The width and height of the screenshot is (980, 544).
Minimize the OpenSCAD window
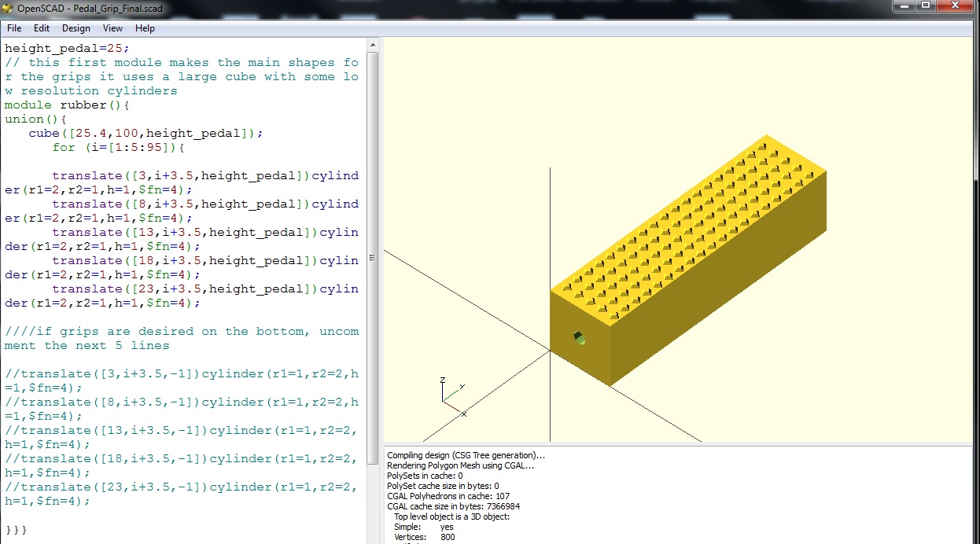(904, 6)
